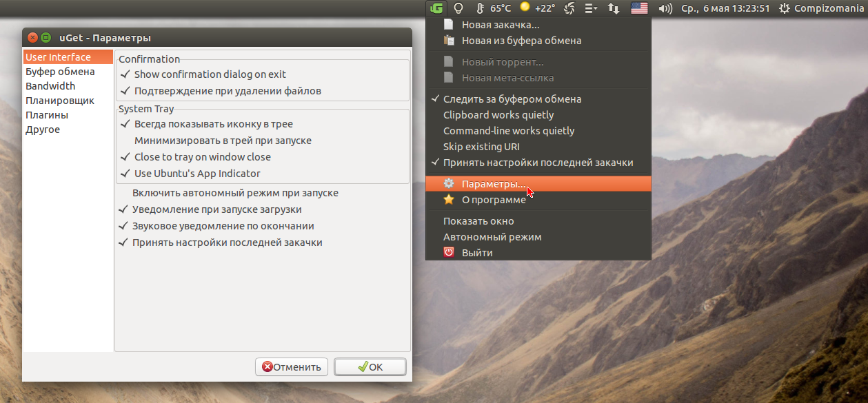Toggle Уведомление при запуске загрузки
868x403 pixels.
tap(210, 209)
